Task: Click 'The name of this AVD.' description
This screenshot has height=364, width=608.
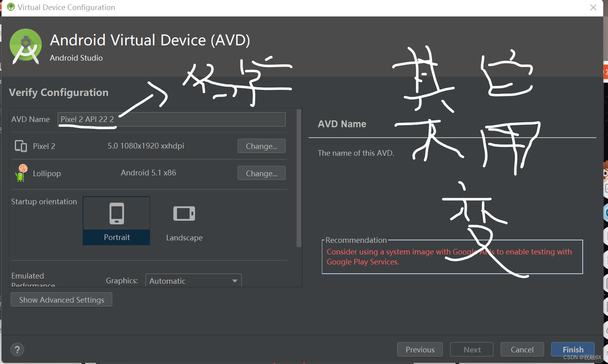Action: [356, 153]
